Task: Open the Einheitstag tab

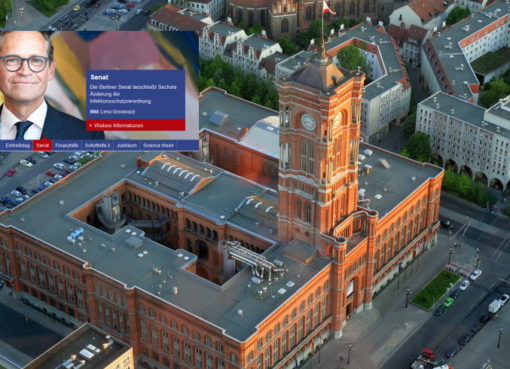Action: pos(17,146)
